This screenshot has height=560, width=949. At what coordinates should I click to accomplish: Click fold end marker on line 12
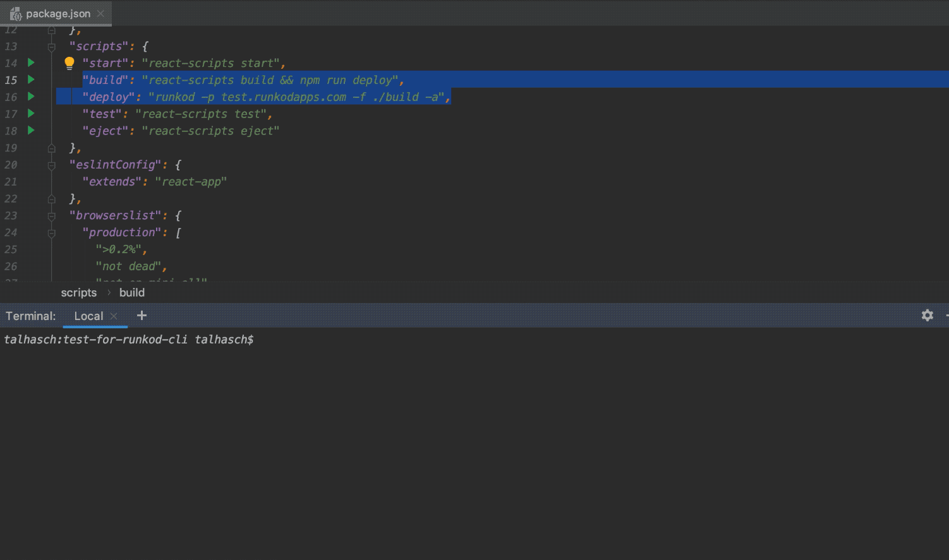(52, 30)
